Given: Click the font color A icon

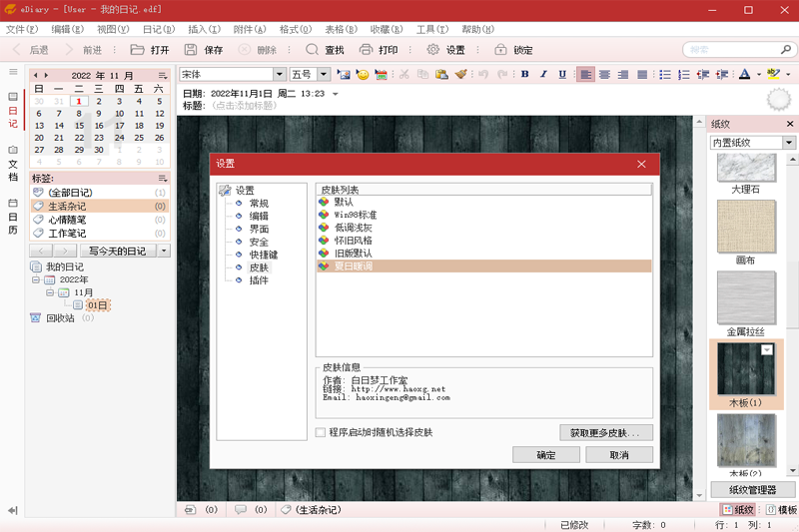Looking at the screenshot, I should pyautogui.click(x=744, y=74).
